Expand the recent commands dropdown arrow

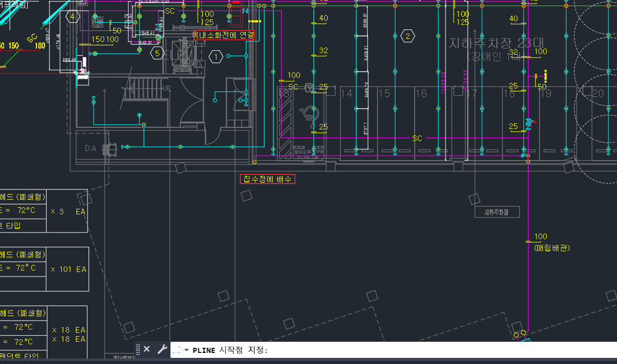pyautogui.click(x=187, y=350)
